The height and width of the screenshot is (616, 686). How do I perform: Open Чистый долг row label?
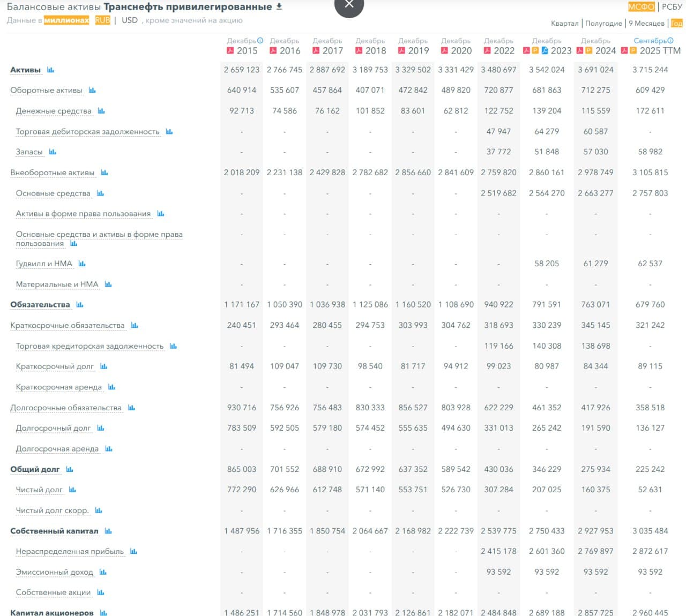[39, 490]
